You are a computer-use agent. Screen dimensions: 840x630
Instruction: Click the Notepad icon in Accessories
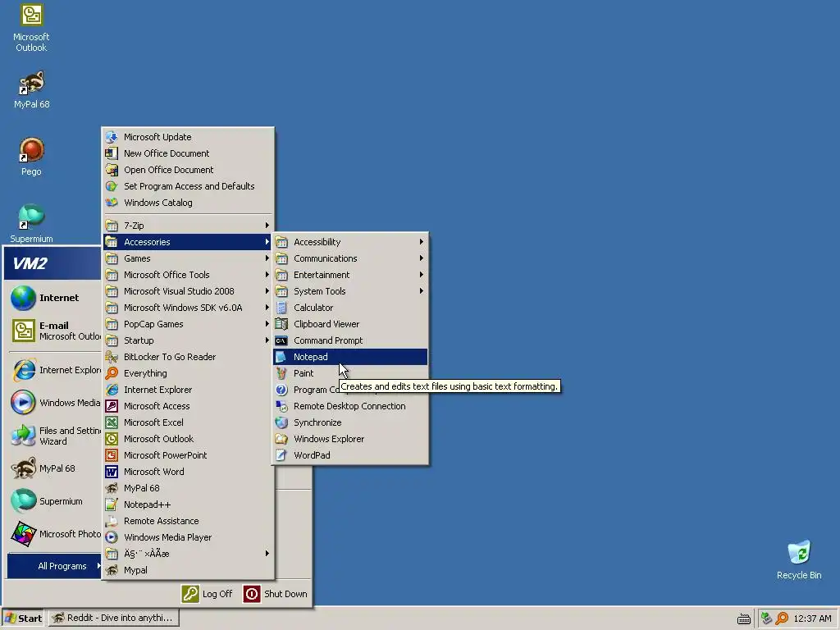(281, 357)
